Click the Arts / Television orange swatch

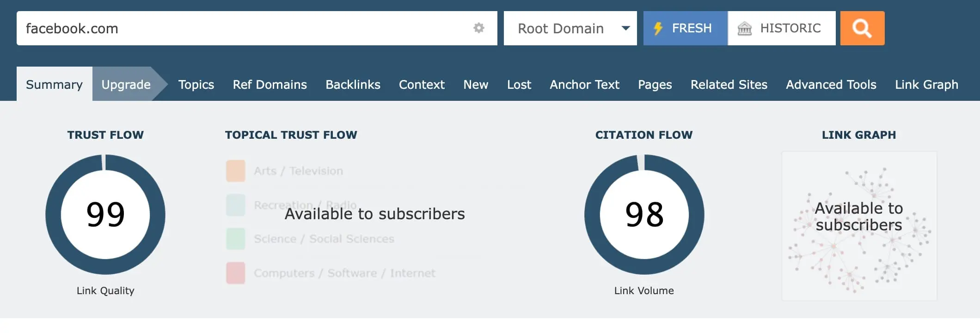point(235,171)
